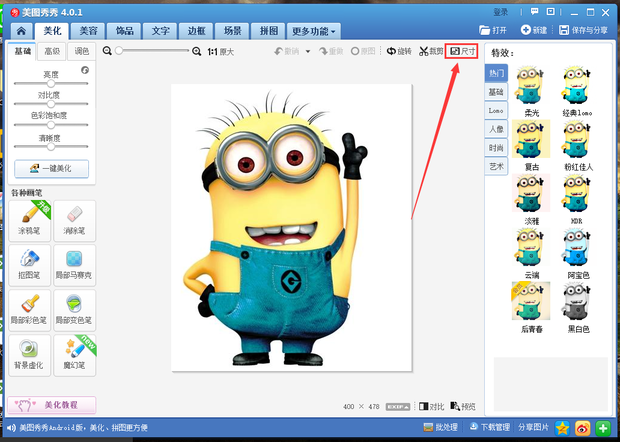
Task: Expand the 更多功能 dropdown menu
Action: (x=314, y=31)
